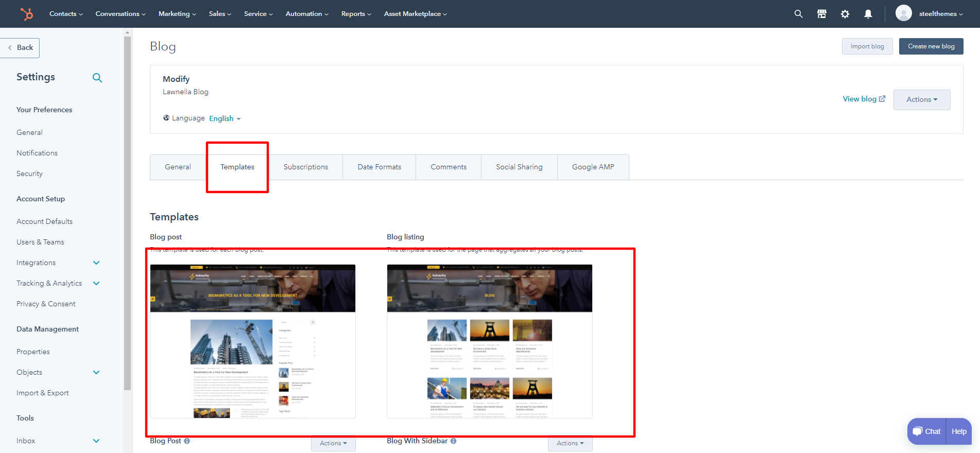Click the globe icon next to Language

coord(166,118)
